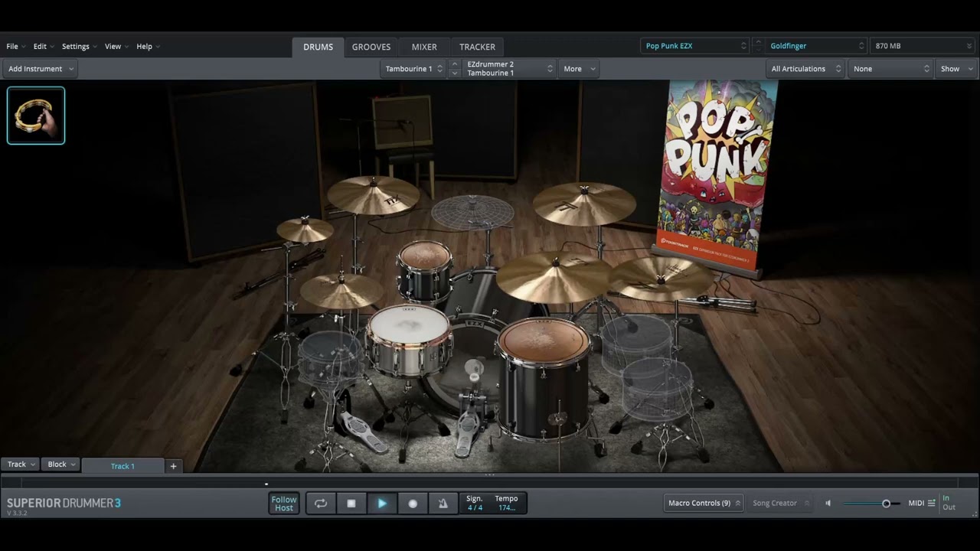Toggle the metronome
The image size is (980, 551).
point(443,503)
